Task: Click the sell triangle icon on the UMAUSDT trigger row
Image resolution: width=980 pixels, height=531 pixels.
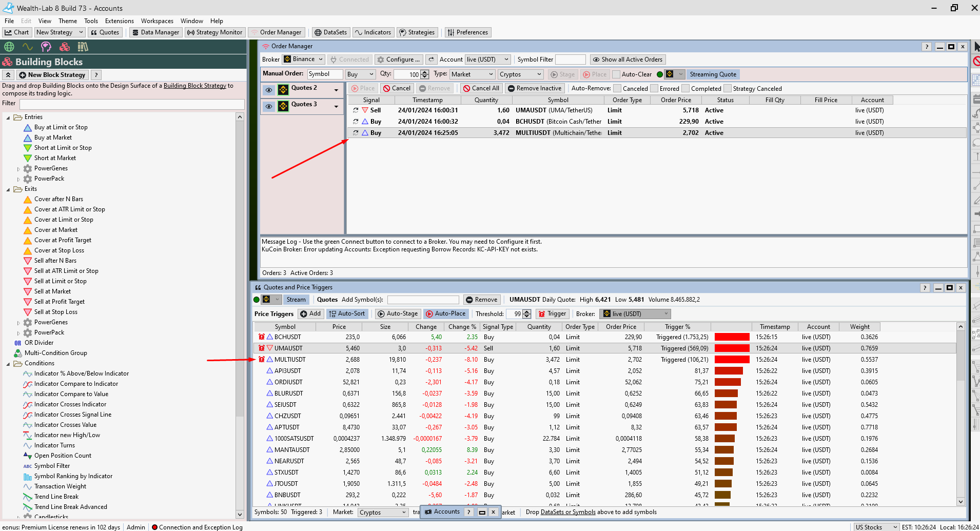Action: (270, 348)
